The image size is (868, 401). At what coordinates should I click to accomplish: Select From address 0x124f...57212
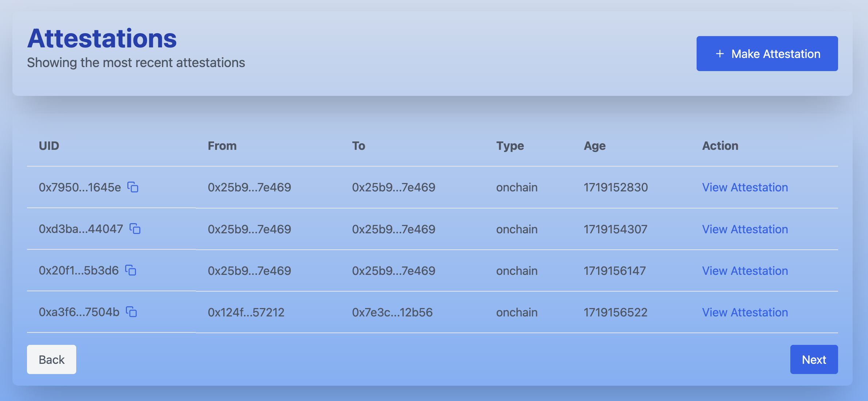point(246,312)
